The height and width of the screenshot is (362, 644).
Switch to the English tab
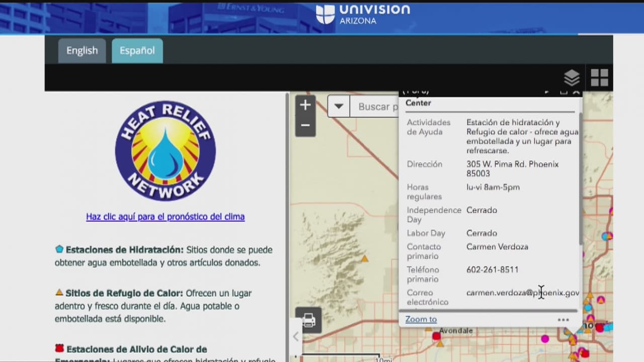(x=82, y=51)
